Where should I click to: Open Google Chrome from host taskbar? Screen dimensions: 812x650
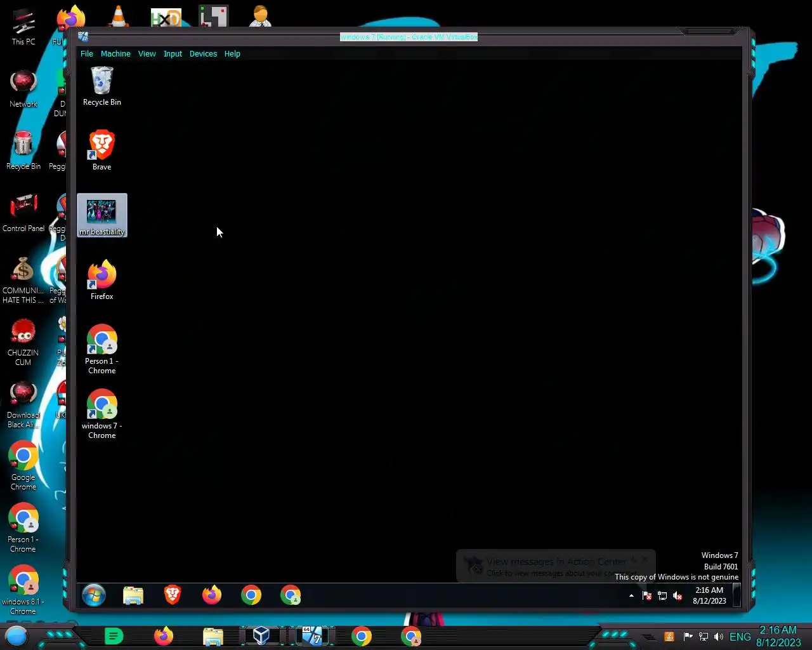pyautogui.click(x=362, y=636)
